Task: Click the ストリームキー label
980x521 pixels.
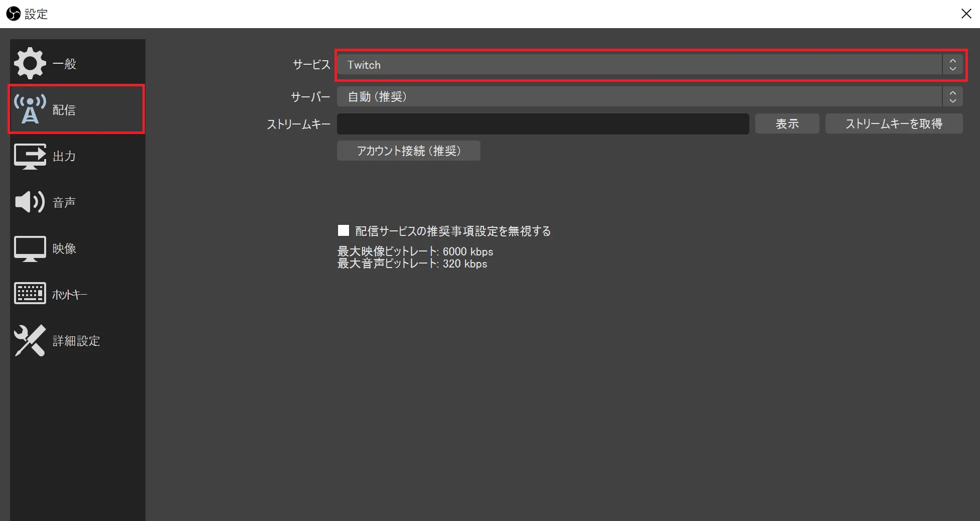Action: (x=299, y=124)
